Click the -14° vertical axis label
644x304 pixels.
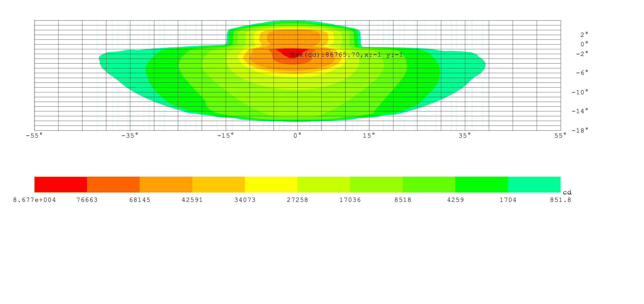tap(580, 111)
